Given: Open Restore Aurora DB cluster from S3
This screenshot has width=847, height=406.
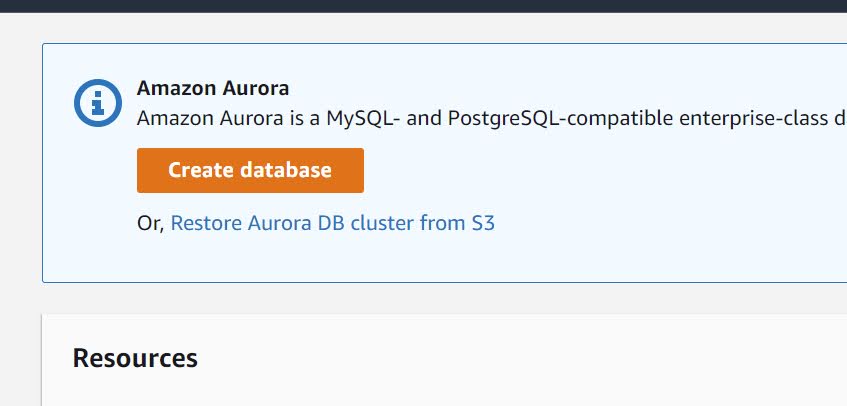Looking at the screenshot, I should click(332, 223).
